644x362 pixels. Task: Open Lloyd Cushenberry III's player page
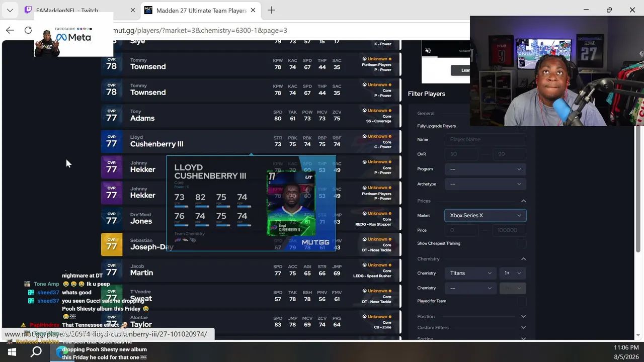[x=156, y=144]
